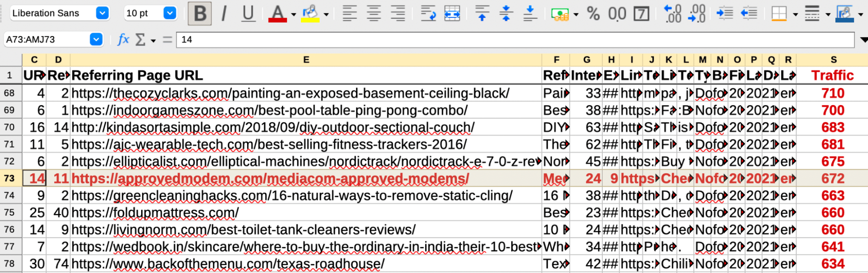Toggle Underline formatting button
This screenshot has width=868, height=273.
(x=248, y=13)
